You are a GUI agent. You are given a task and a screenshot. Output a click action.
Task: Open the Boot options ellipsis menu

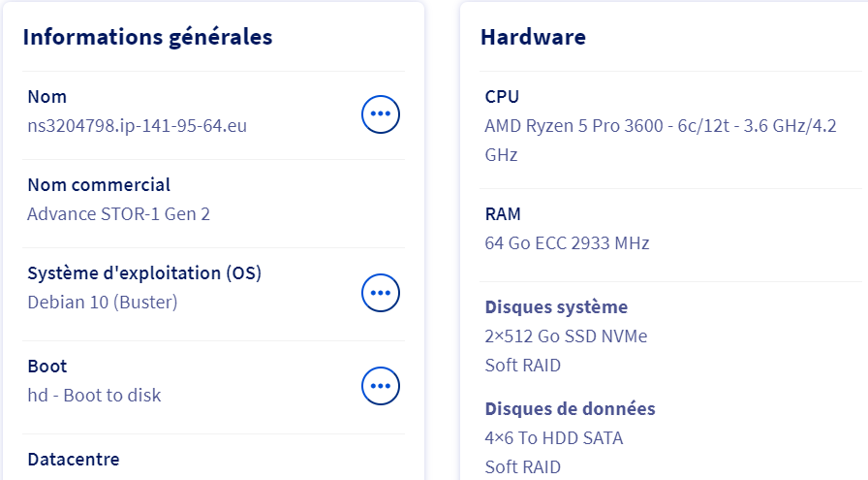click(381, 386)
